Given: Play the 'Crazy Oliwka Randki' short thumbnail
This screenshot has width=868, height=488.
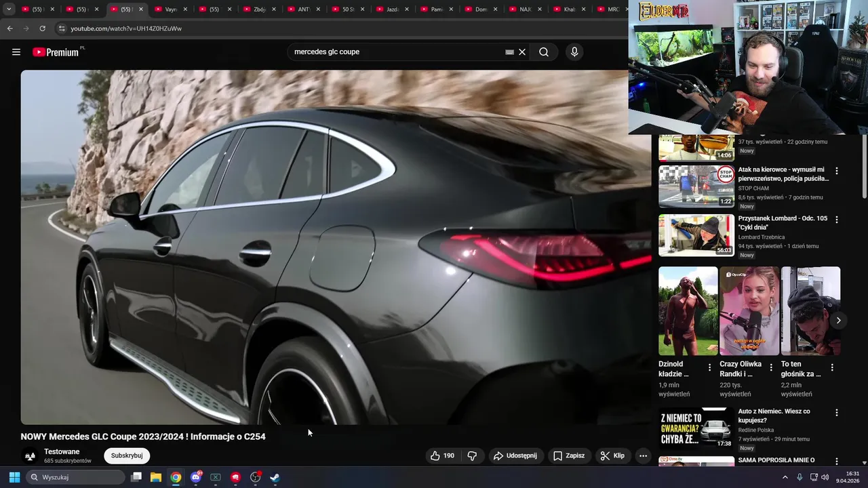Looking at the screenshot, I should point(749,310).
